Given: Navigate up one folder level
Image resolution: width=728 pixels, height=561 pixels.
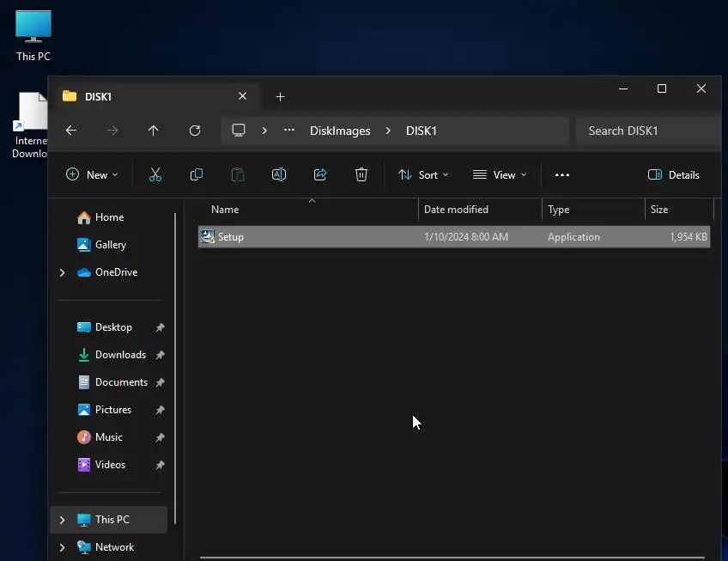Looking at the screenshot, I should click(153, 131).
